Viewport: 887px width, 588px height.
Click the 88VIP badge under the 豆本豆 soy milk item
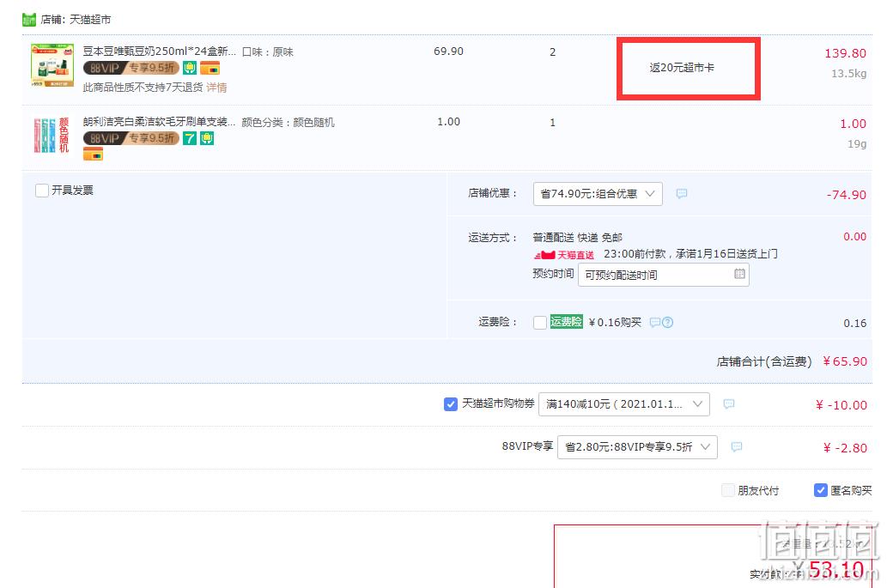[131, 69]
